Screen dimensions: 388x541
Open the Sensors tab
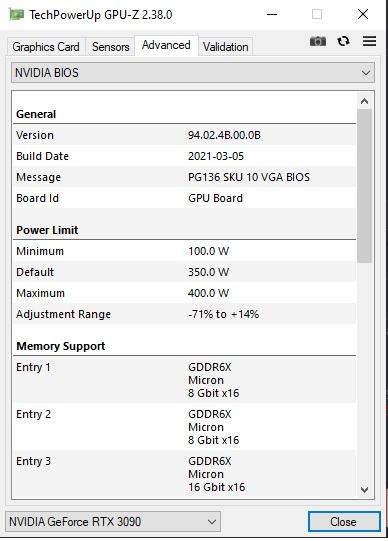[110, 47]
